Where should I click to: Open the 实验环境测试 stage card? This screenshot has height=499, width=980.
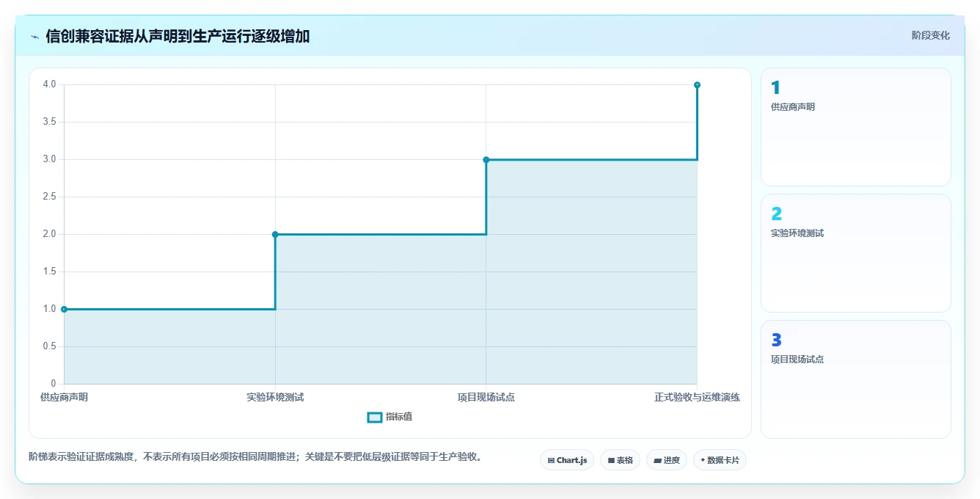click(x=855, y=253)
